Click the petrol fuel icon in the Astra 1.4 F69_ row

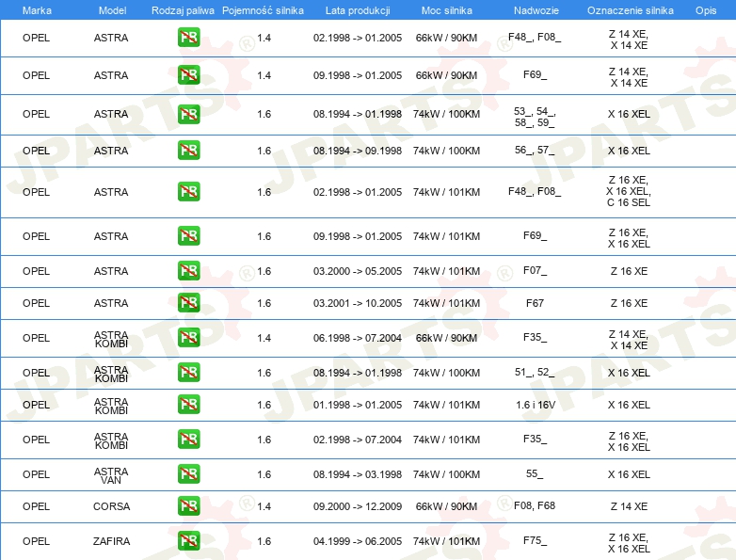pyautogui.click(x=188, y=75)
